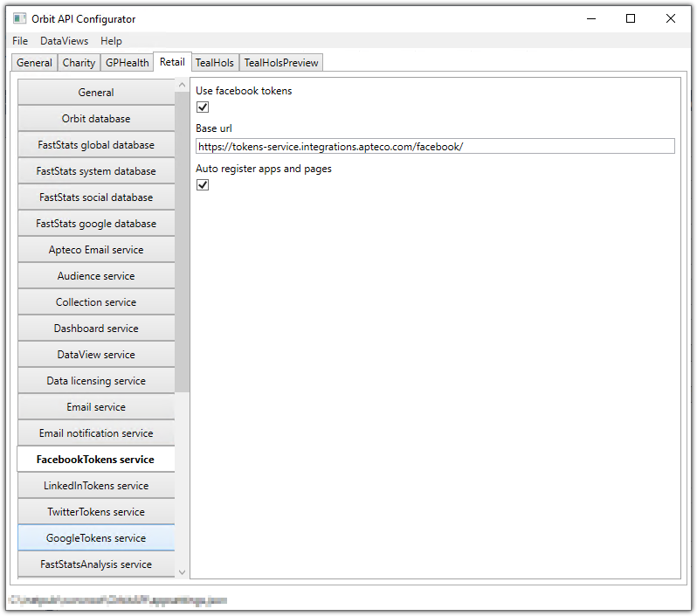Open the Help menu
Screen dimensions: 697x616
[111, 41]
